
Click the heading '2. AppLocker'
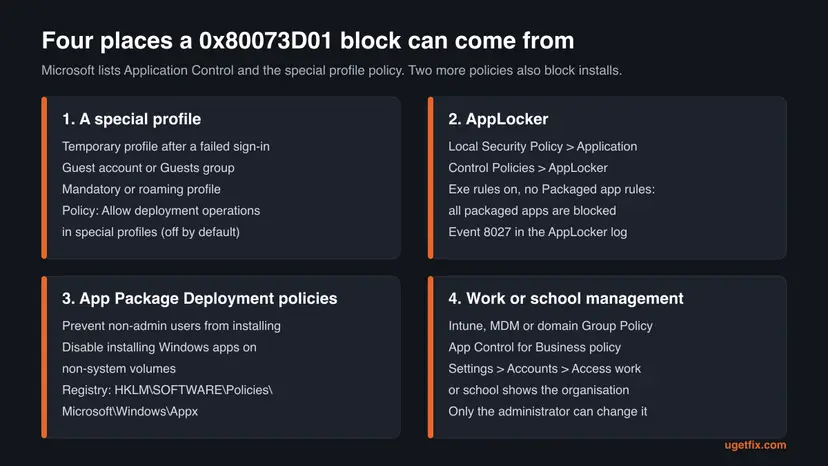[498, 119]
